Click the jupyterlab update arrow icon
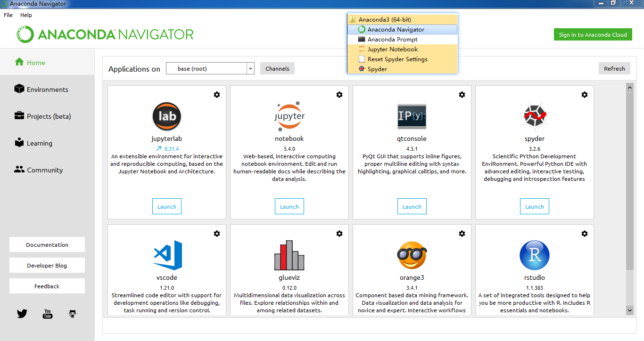Image resolution: width=644 pixels, height=341 pixels. [158, 148]
